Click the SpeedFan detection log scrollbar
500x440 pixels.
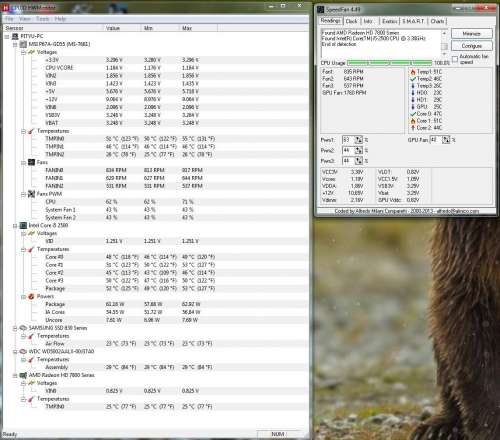444,43
